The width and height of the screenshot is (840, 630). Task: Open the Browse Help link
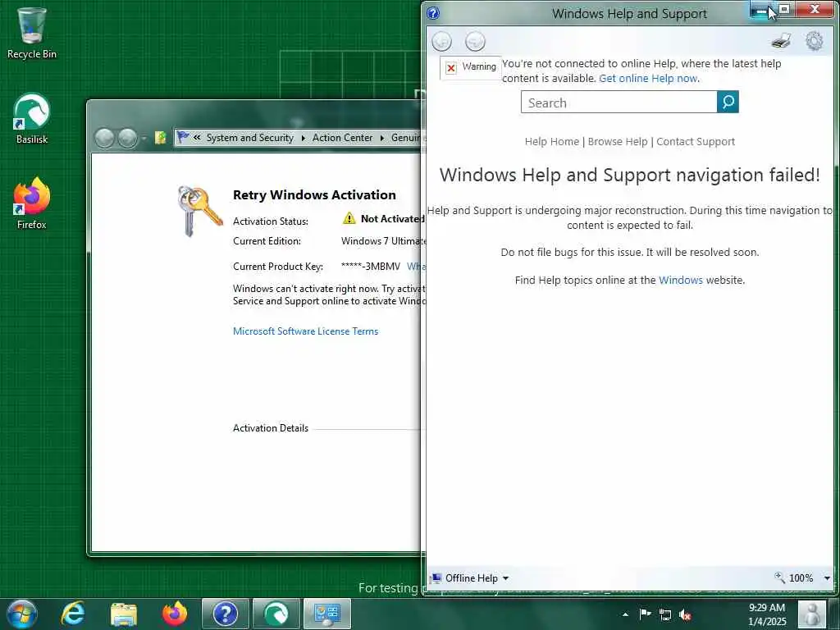tap(618, 141)
